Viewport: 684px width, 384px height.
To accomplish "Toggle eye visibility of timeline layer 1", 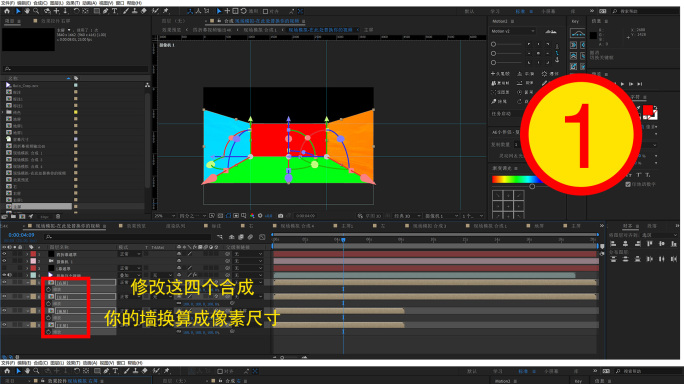I will click(4, 254).
